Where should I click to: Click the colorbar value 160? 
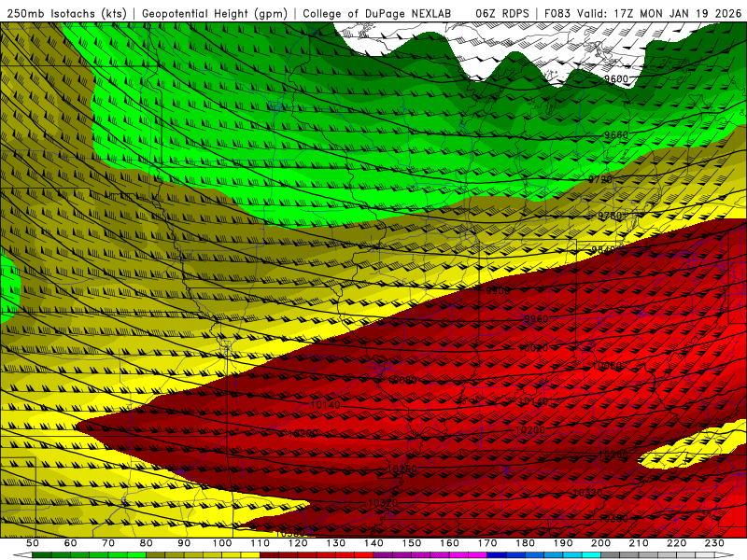point(449,543)
